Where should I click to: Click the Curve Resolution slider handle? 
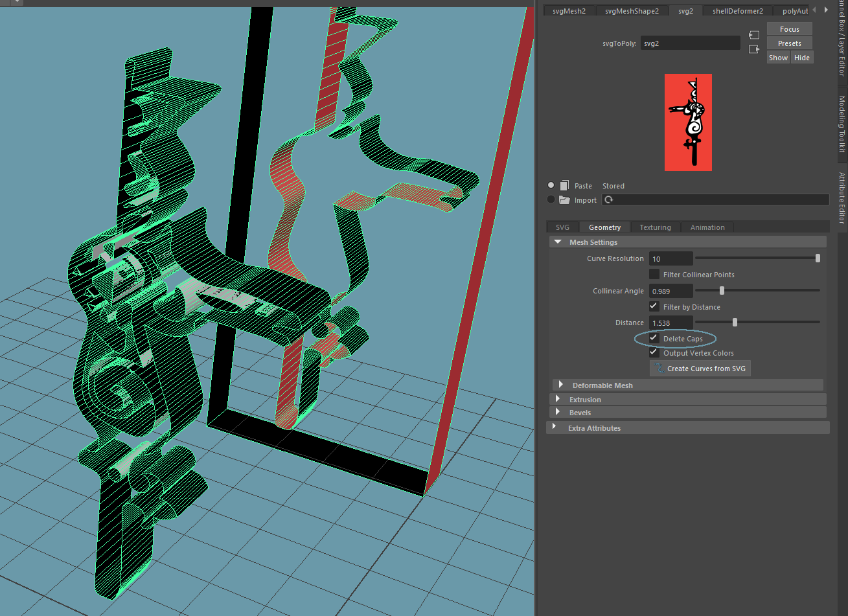coord(818,258)
